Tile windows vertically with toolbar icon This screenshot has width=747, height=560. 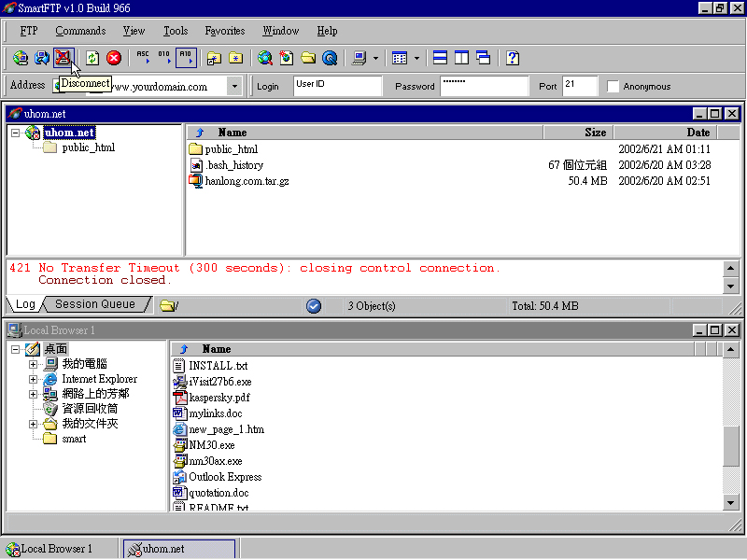(x=461, y=58)
